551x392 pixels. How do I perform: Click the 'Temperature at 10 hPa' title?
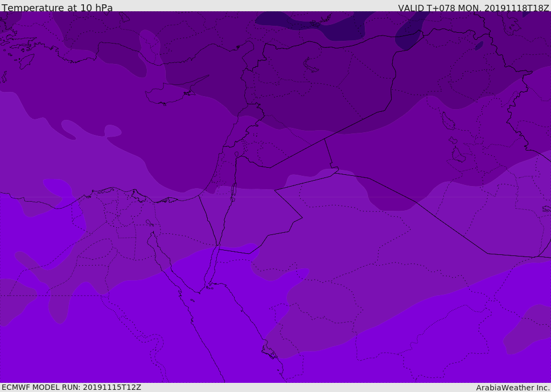[57, 8]
